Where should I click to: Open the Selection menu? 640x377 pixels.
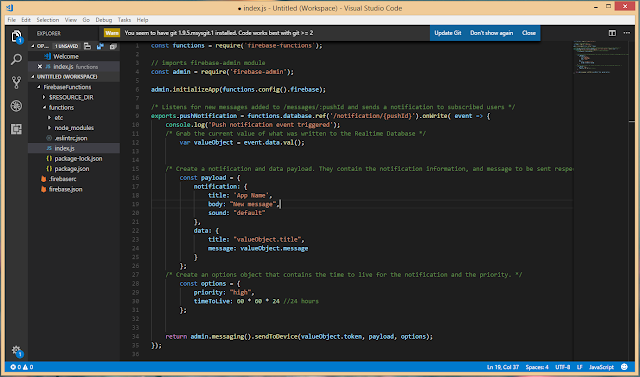(47, 20)
